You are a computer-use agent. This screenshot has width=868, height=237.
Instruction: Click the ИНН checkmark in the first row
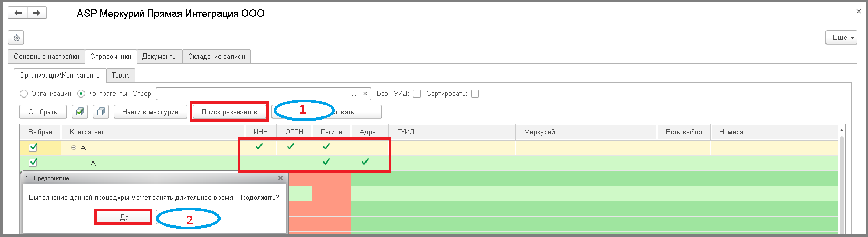[x=259, y=147]
